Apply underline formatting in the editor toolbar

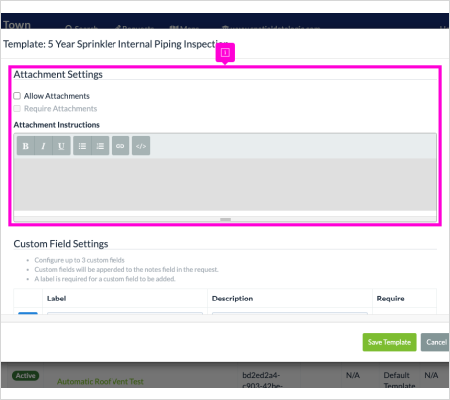pyautogui.click(x=61, y=146)
